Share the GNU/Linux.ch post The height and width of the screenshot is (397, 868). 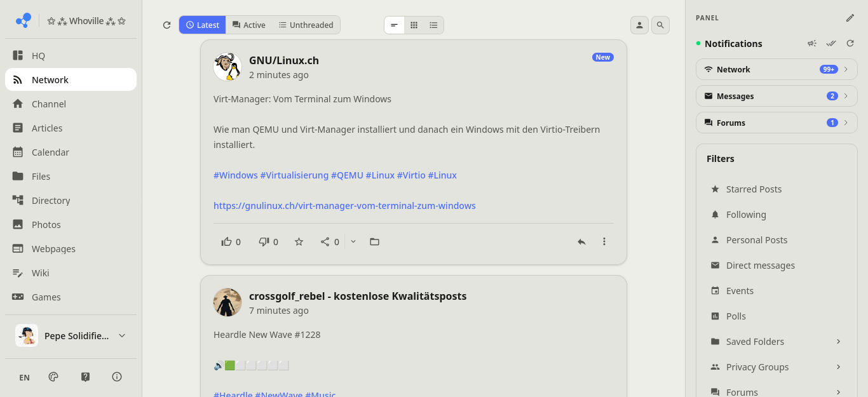pos(330,241)
